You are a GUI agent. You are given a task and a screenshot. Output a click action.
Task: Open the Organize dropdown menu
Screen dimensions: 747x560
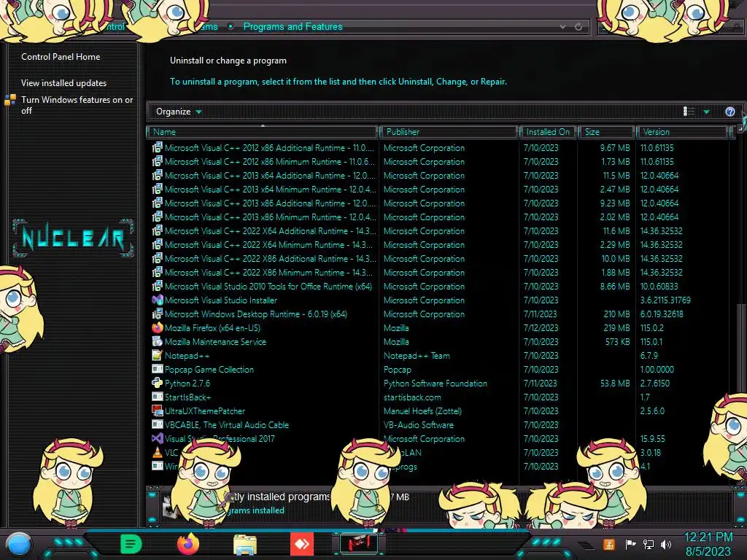click(x=179, y=112)
